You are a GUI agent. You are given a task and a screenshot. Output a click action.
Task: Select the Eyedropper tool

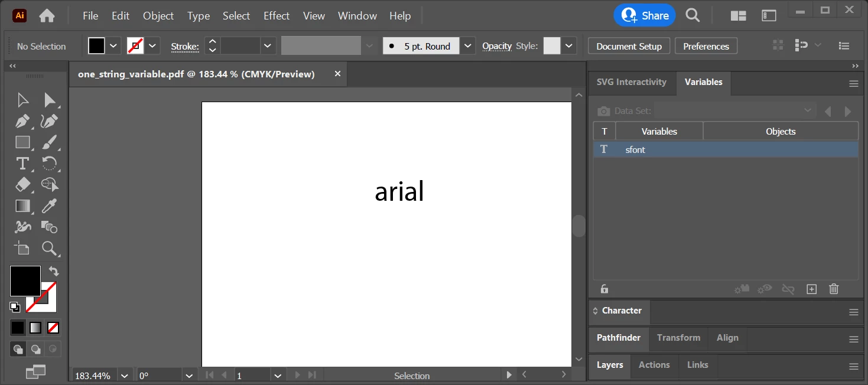pyautogui.click(x=50, y=206)
